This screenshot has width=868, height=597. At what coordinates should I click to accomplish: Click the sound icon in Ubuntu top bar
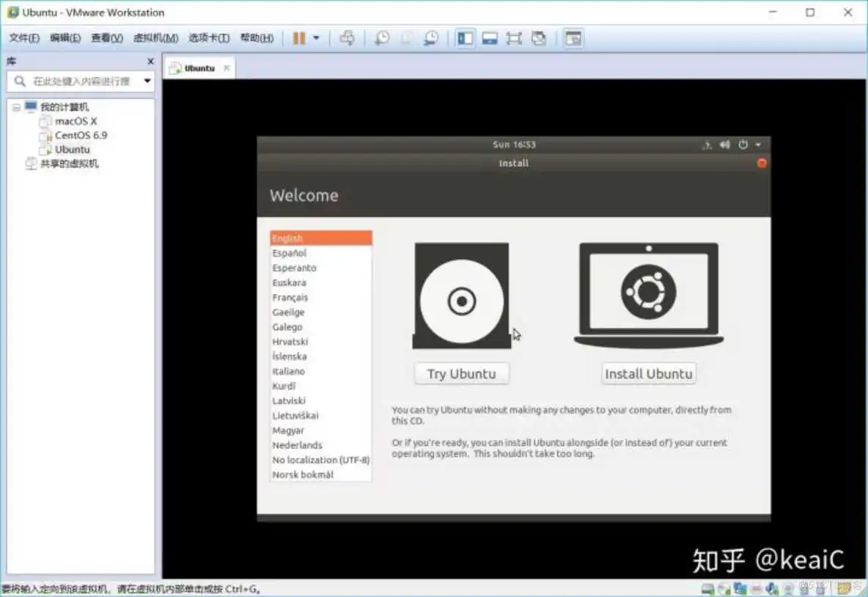click(725, 144)
